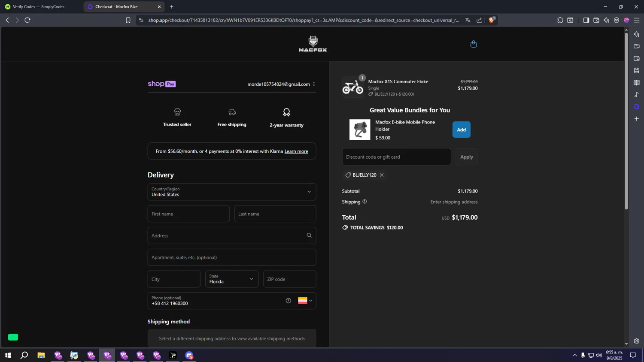Open the extensions puzzle icon
644x362 pixels.
(x=560, y=20)
